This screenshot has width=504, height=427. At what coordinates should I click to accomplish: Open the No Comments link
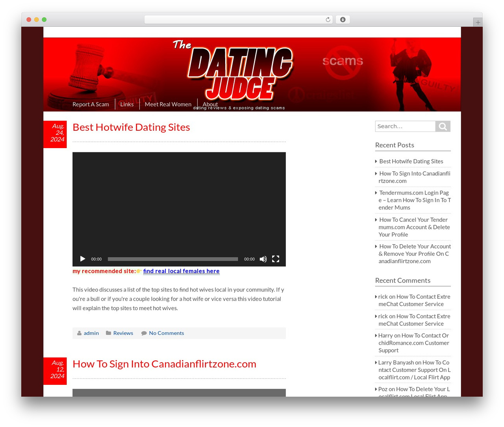click(167, 333)
